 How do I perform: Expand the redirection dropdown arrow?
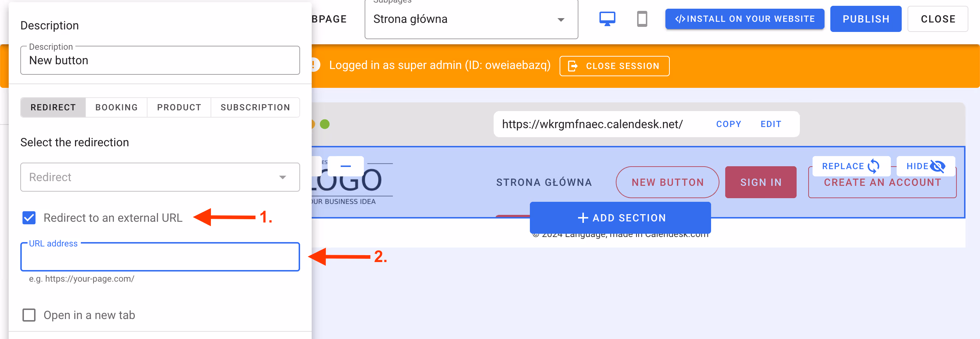(x=282, y=177)
